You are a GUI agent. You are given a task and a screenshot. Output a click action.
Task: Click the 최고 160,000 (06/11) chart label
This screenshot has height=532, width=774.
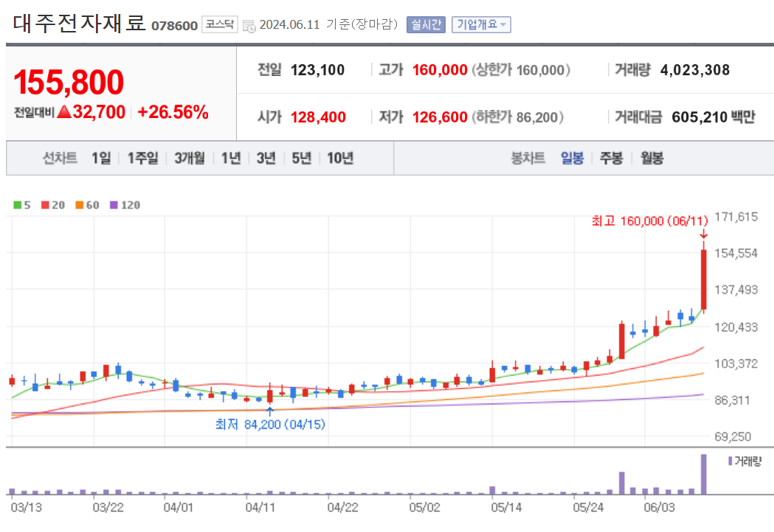click(649, 221)
